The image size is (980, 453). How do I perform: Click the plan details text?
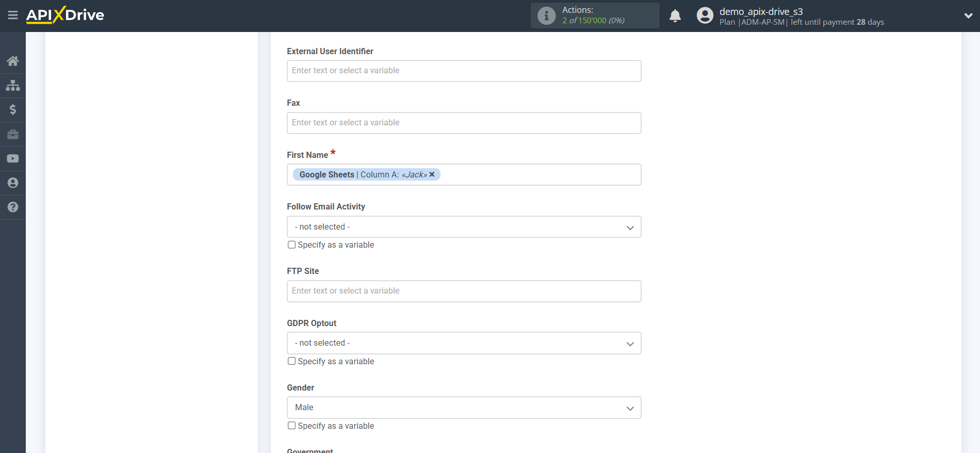pos(802,22)
